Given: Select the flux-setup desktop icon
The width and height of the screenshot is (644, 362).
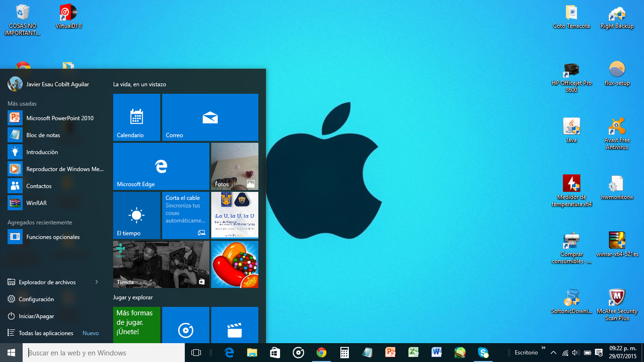Looking at the screenshot, I should coord(617,74).
